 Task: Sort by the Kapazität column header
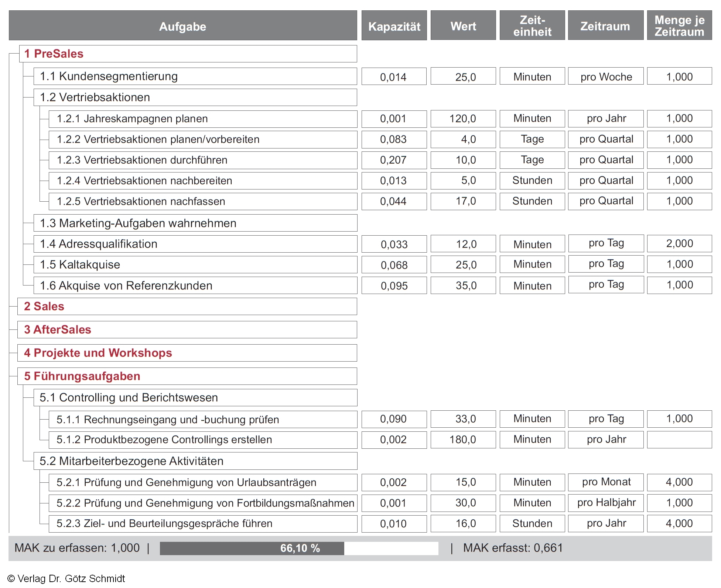click(x=394, y=25)
